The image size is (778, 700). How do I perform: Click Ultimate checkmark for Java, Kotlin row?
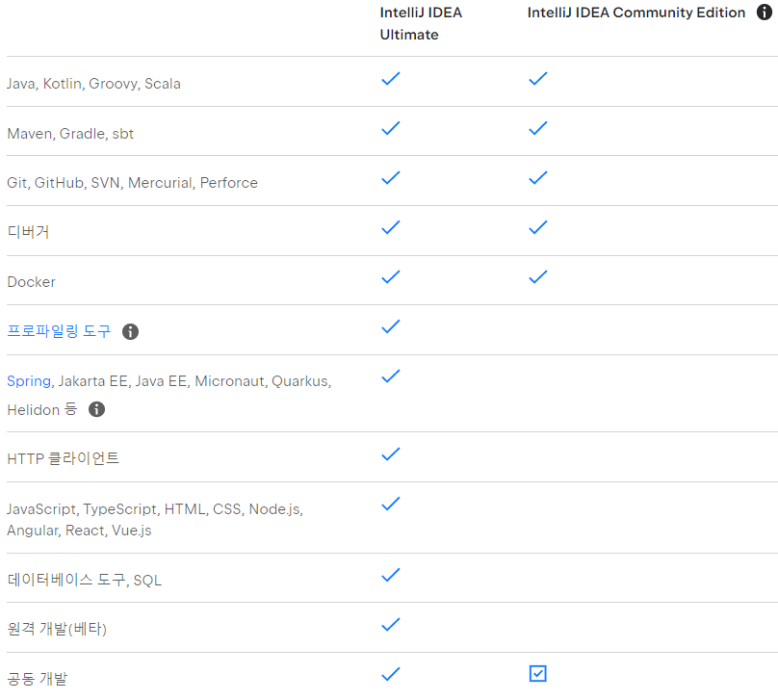[x=390, y=79]
